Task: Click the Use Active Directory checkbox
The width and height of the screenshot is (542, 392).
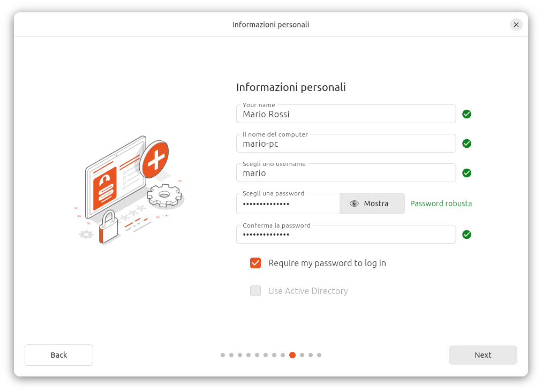Action: click(x=255, y=291)
